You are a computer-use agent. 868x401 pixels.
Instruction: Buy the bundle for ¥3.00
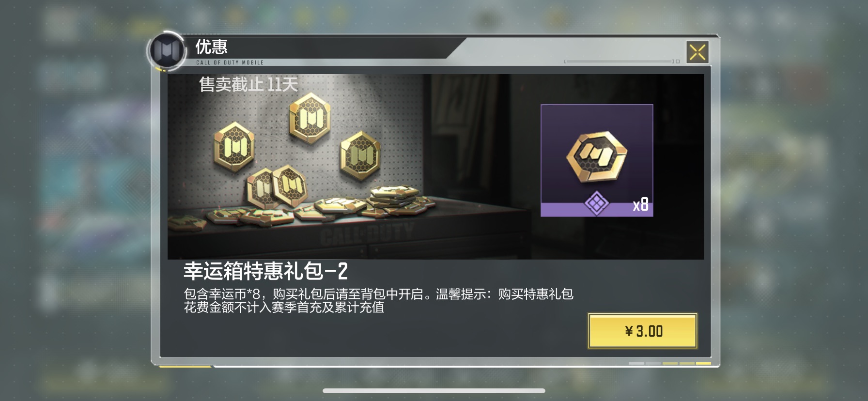click(x=643, y=331)
